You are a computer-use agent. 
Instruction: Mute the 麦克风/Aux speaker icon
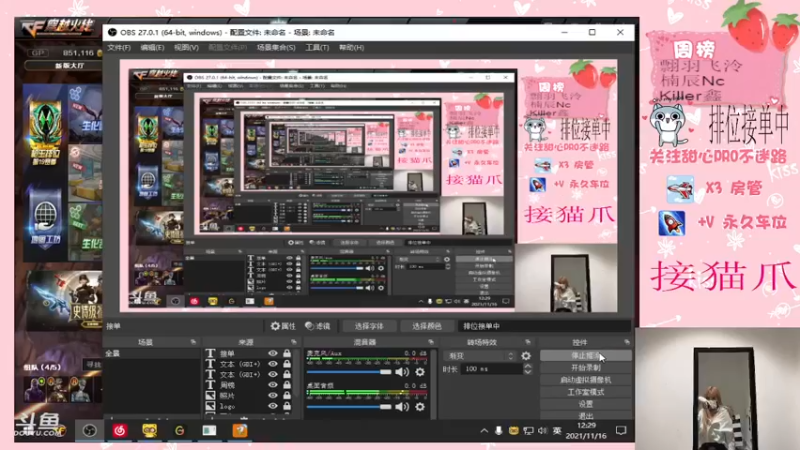tap(402, 372)
